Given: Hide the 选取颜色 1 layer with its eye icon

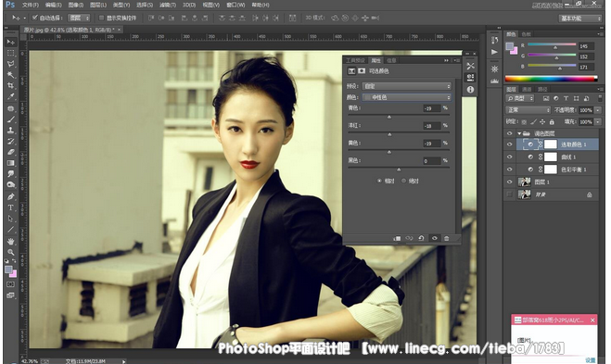Looking at the screenshot, I should (x=509, y=144).
